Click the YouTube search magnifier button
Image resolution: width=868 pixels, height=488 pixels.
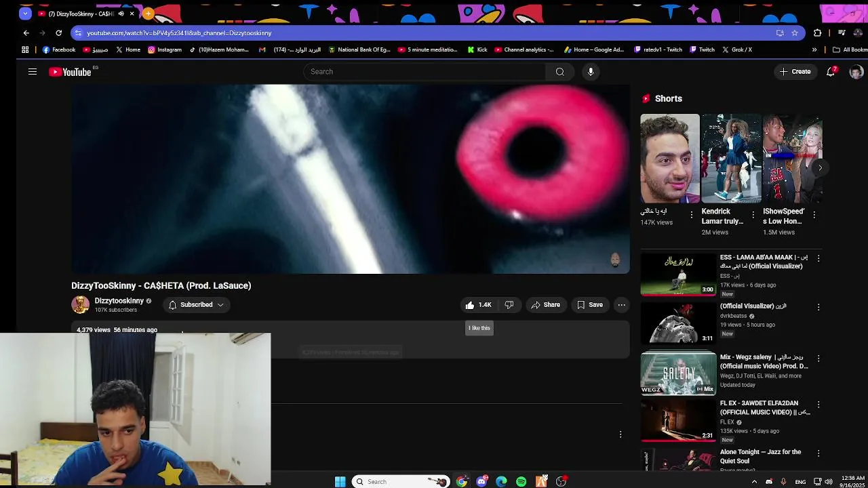(559, 72)
